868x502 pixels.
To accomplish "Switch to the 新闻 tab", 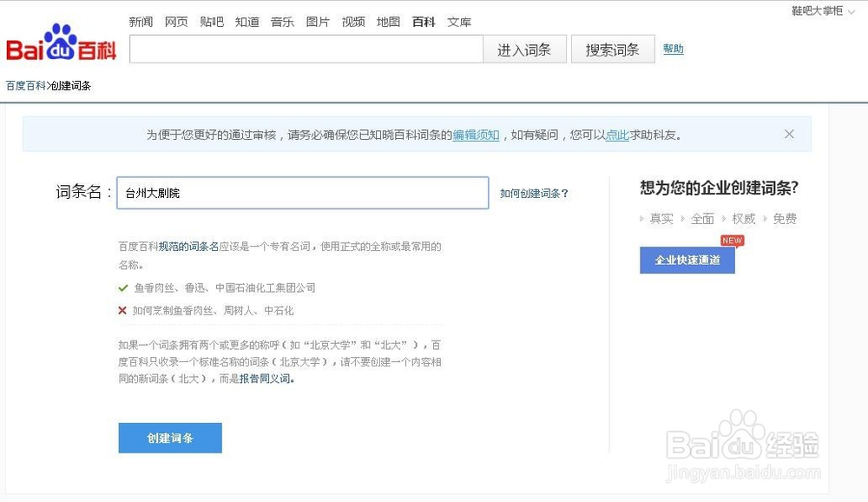I will (140, 21).
